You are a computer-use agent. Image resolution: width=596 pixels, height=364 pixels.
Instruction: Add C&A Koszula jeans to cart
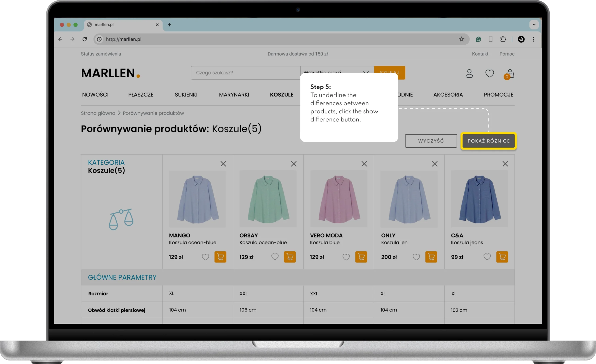point(502,257)
